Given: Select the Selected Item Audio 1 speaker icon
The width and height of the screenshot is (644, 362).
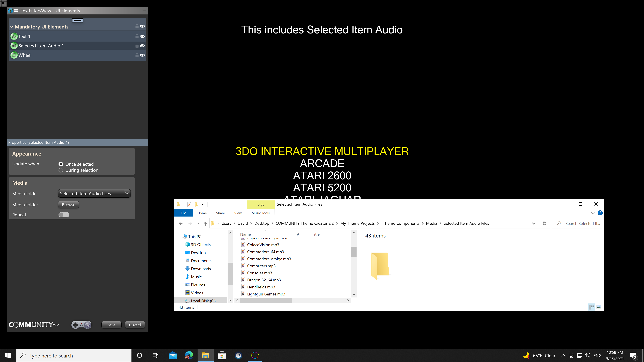Looking at the screenshot, I should point(14,46).
